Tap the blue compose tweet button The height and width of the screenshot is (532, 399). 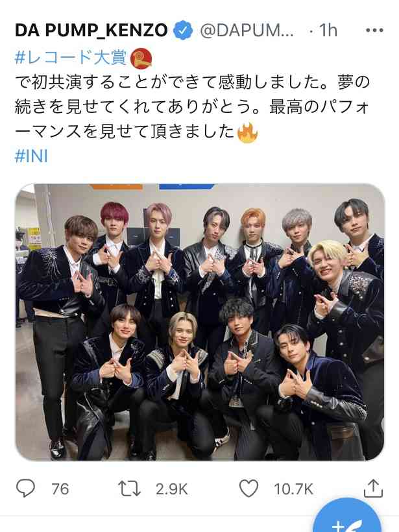348,518
